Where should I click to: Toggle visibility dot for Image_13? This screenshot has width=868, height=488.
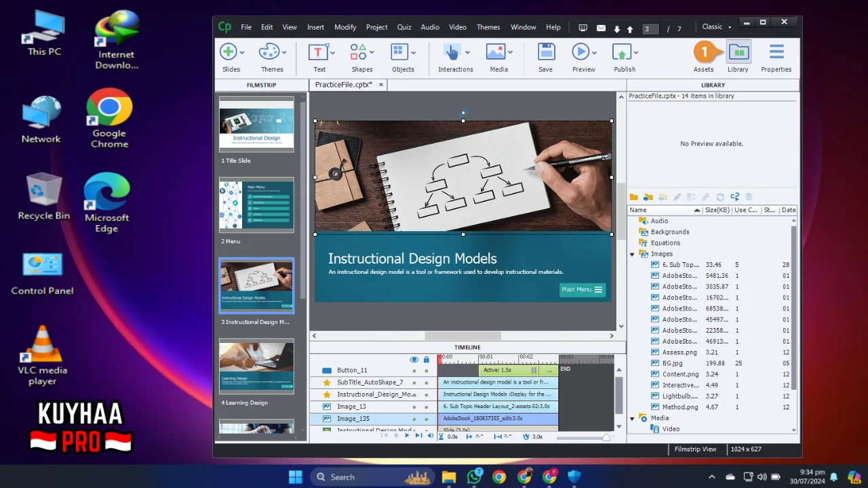pyautogui.click(x=414, y=407)
